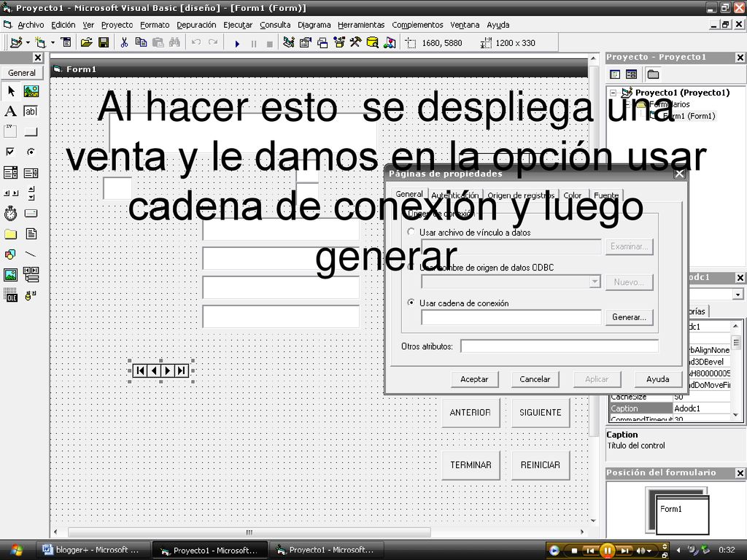The image size is (747, 560).
Task: Click Aceptar in properties dialog
Action: (x=474, y=379)
